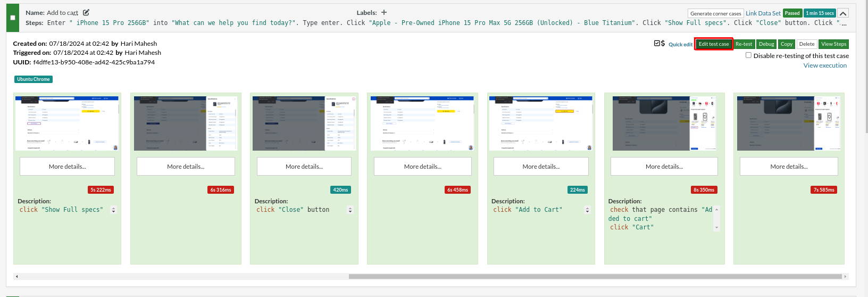Step the Add to Cart description spinner

coord(587,210)
